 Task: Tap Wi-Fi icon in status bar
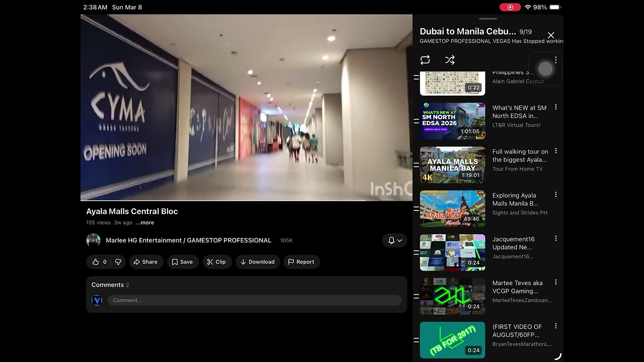tap(528, 8)
